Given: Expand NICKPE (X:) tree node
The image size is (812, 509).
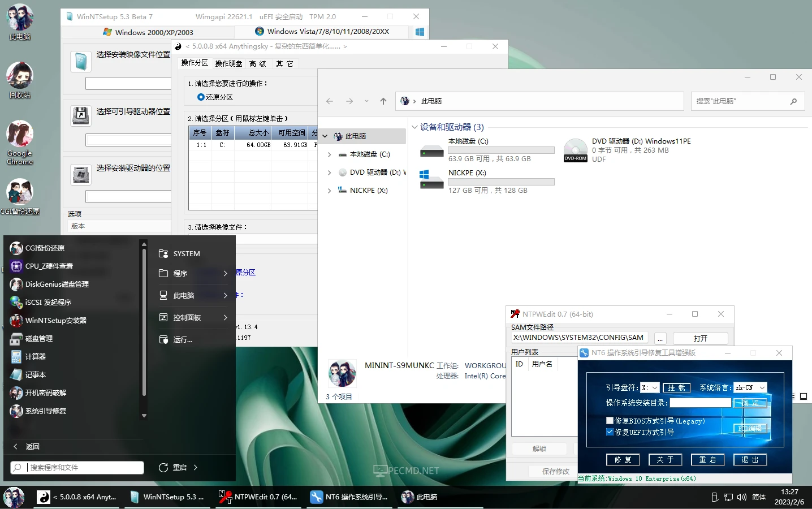Looking at the screenshot, I should point(330,191).
